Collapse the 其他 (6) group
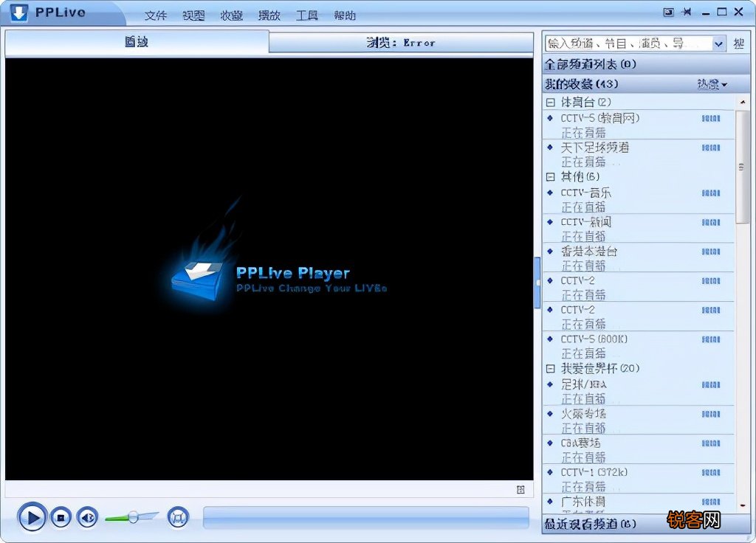The image size is (756, 543). click(550, 177)
